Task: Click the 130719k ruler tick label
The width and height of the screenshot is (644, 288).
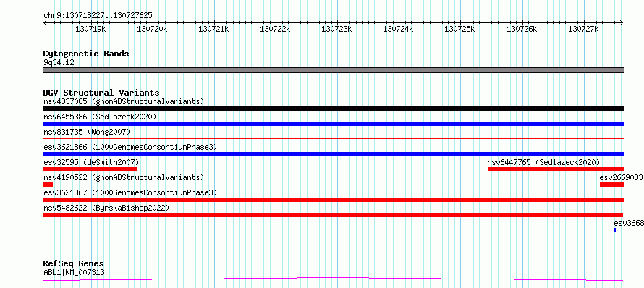Action: 90,29
